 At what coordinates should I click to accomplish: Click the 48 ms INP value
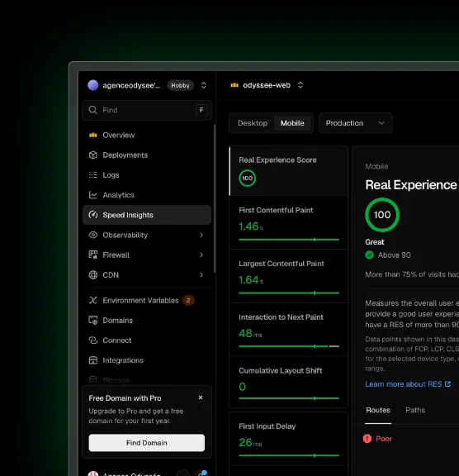250,333
